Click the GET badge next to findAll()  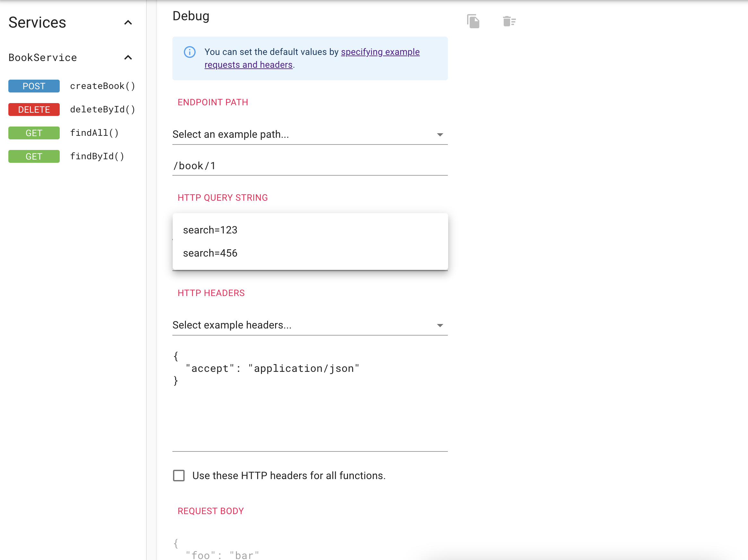click(34, 133)
